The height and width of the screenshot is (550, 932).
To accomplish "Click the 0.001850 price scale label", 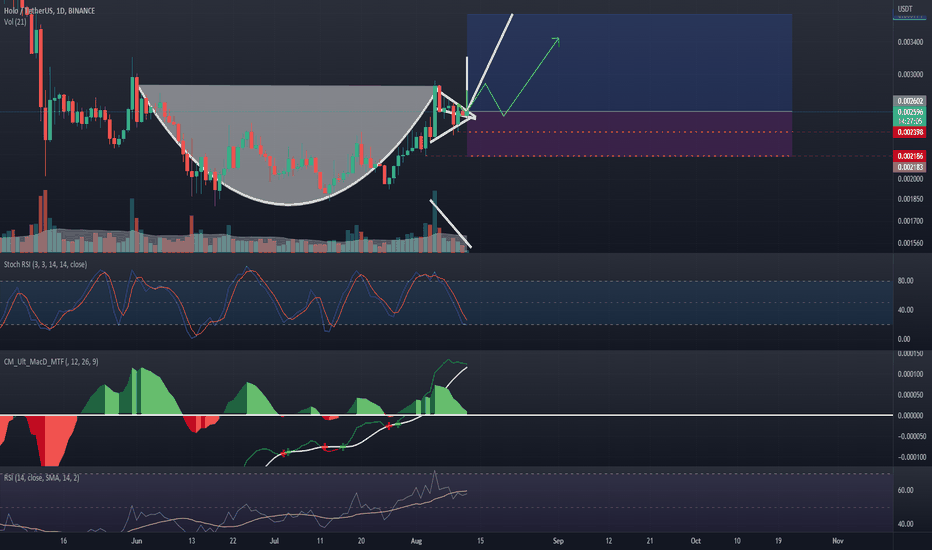I will (x=910, y=199).
